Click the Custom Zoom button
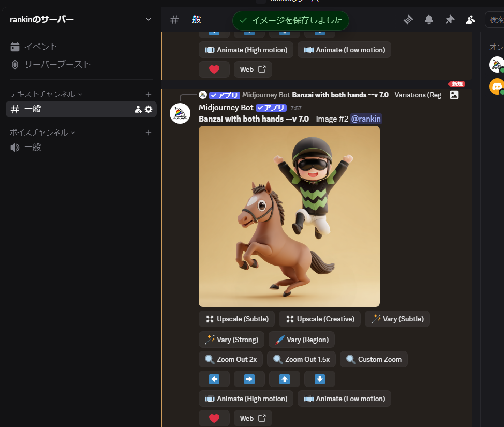Image resolution: width=504 pixels, height=427 pixels. 374,359
